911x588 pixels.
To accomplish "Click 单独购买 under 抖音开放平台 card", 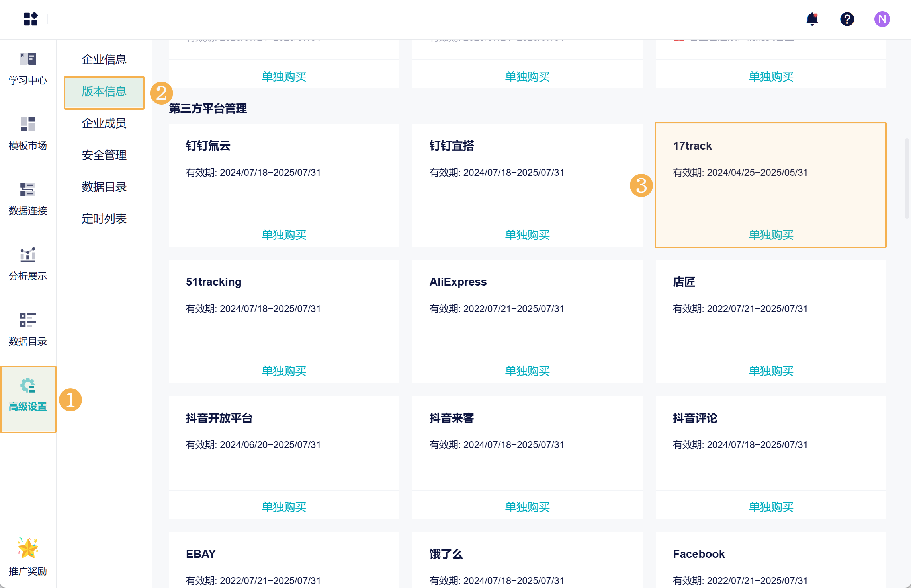I will tap(283, 507).
